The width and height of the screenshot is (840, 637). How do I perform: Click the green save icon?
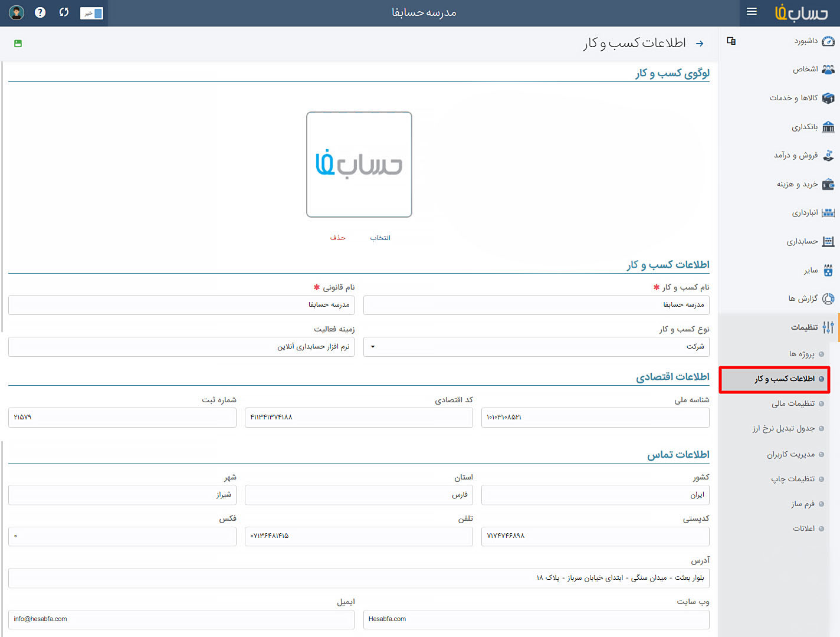click(x=18, y=43)
